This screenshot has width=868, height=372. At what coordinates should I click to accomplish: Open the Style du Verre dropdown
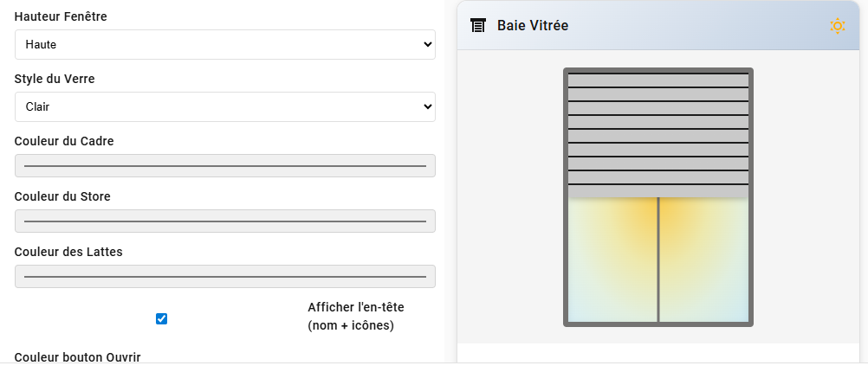point(225,106)
